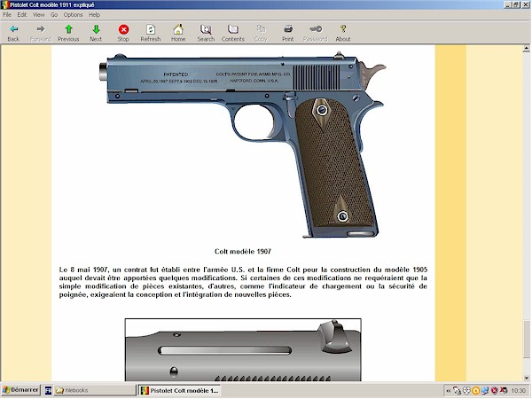Click the taskbar clock showing 10:30

pos(518,391)
